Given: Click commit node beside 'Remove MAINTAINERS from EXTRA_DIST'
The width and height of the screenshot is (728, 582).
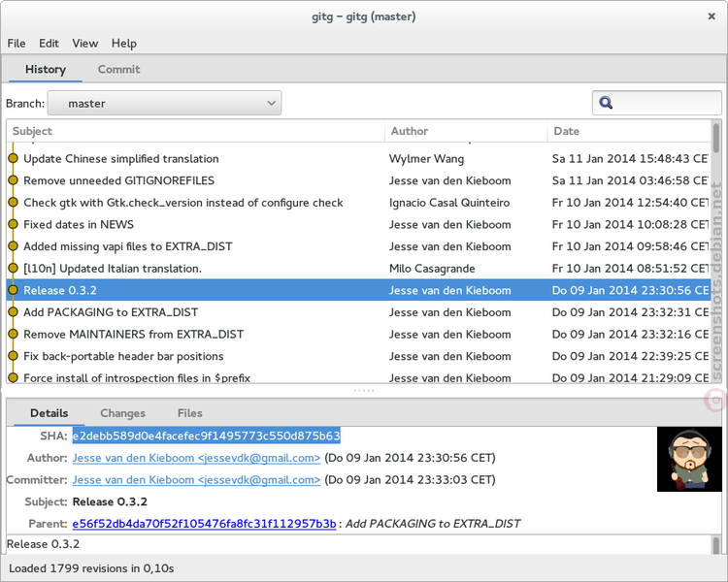Looking at the screenshot, I should click(13, 334).
